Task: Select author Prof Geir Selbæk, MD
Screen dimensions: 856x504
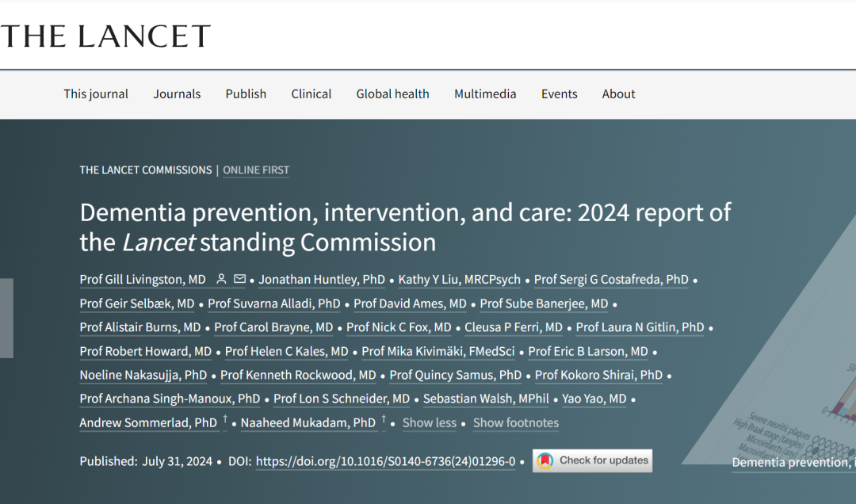Action: click(137, 304)
